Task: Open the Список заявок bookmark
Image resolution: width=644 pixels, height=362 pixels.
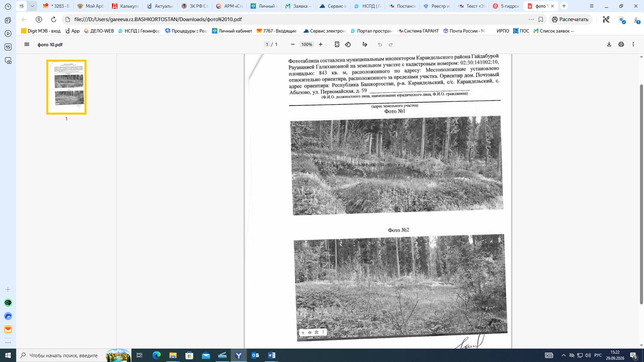Action: coord(553,31)
